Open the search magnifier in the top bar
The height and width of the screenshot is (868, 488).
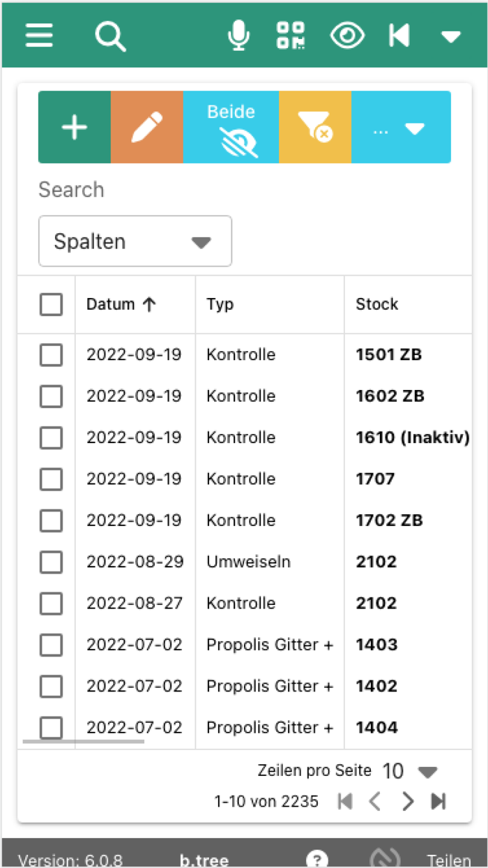tap(110, 36)
